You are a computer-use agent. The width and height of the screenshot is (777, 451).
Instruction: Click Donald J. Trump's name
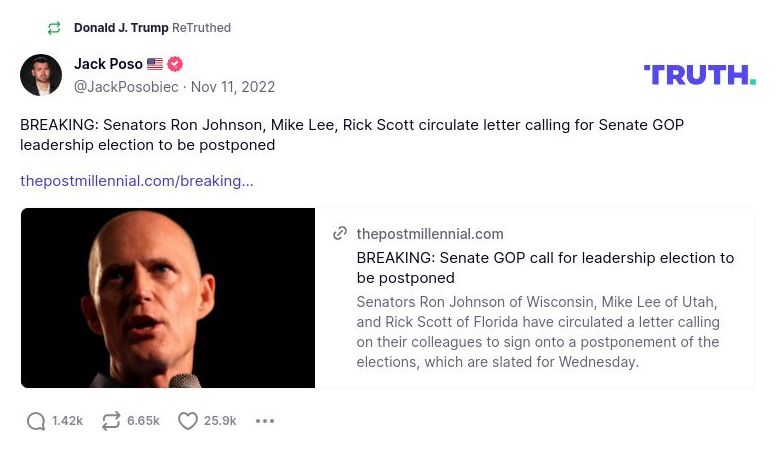(121, 28)
